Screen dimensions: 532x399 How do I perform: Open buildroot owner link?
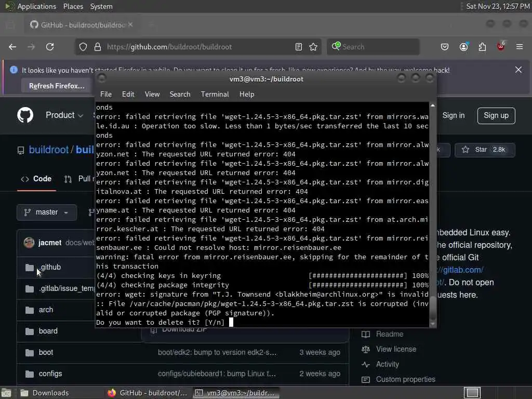tap(48, 150)
